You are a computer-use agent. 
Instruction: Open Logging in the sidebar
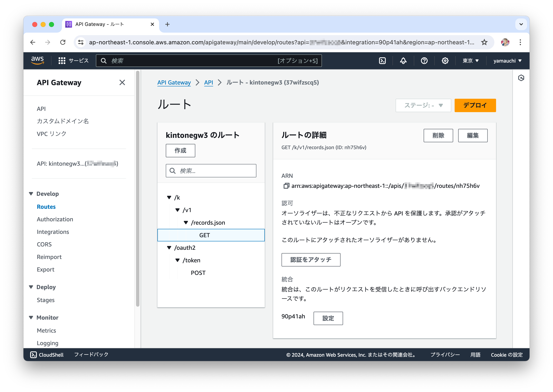(48, 343)
